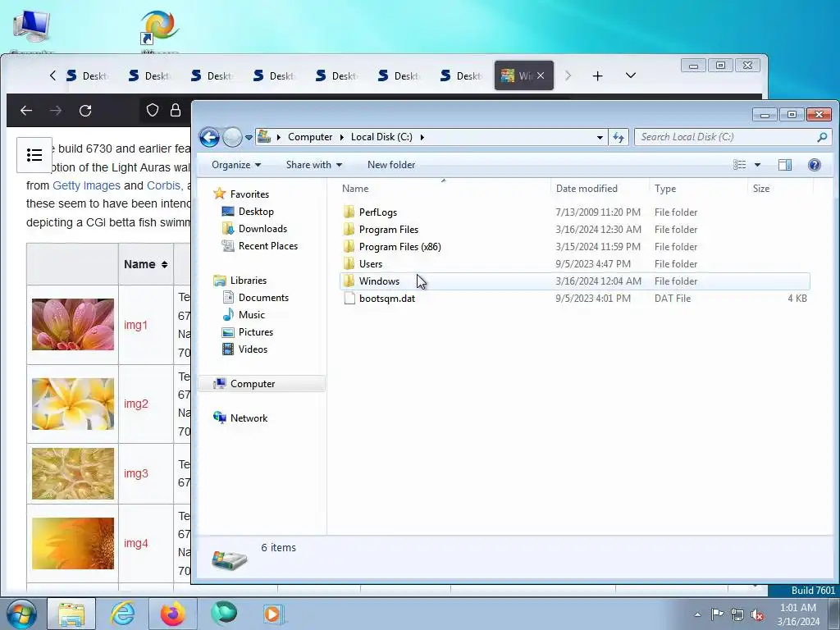The width and height of the screenshot is (840, 630).
Task: Open the list all tabs dropdown chevron
Action: [x=631, y=75]
